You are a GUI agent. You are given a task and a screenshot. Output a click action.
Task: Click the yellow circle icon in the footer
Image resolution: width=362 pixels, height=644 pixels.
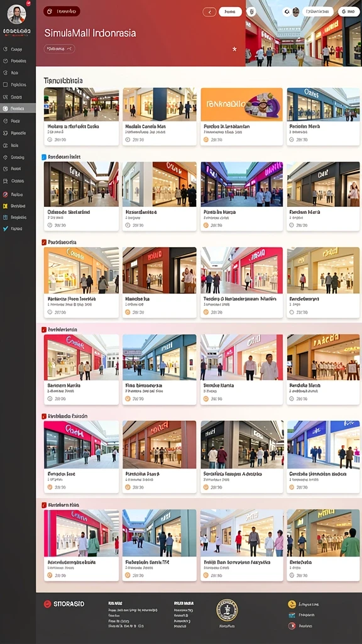[x=292, y=604]
